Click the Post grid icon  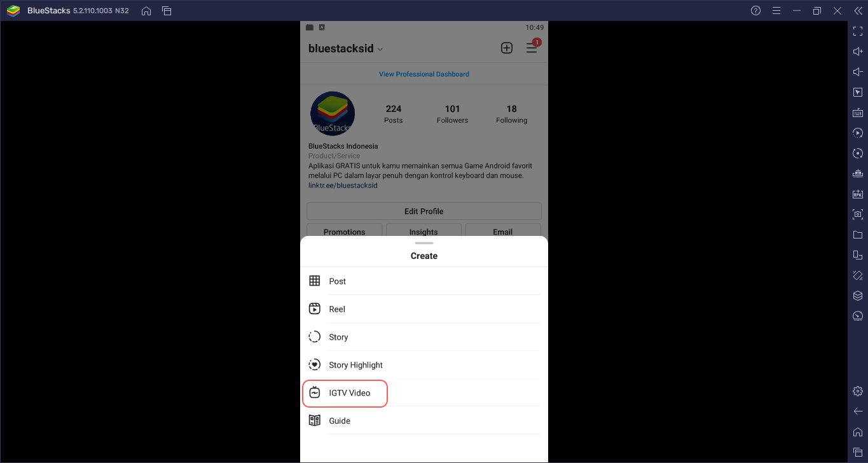[314, 281]
